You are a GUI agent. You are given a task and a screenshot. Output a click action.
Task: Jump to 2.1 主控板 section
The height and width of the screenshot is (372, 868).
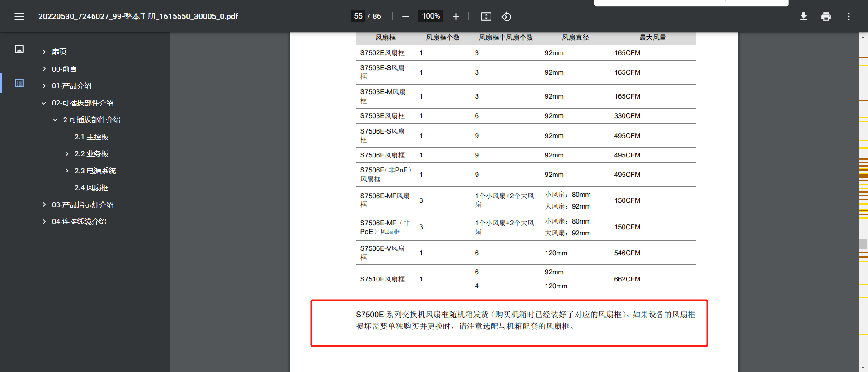(91, 137)
